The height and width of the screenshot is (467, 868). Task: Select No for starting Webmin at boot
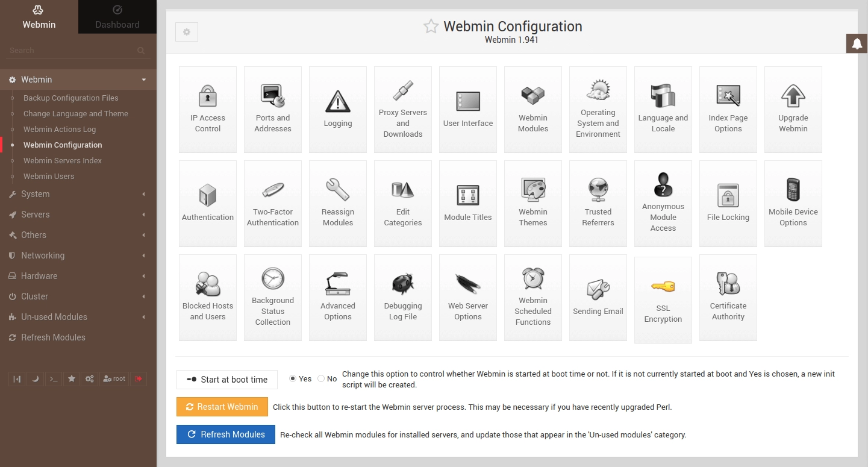(x=321, y=378)
